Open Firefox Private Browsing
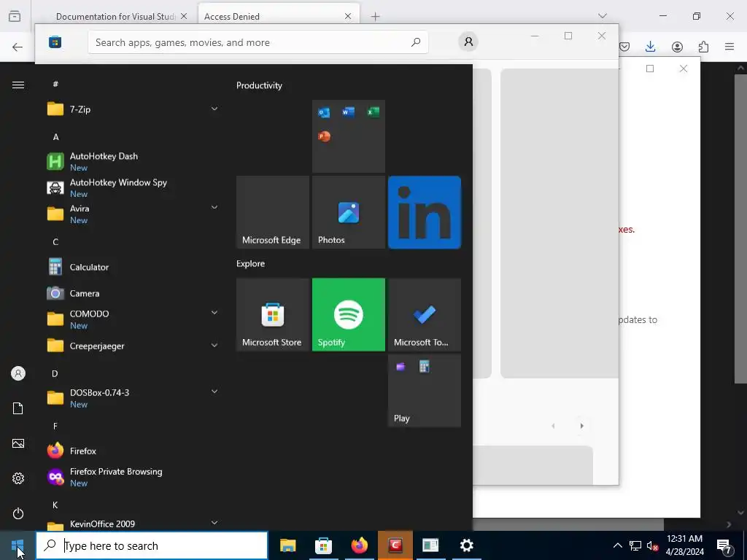The height and width of the screenshot is (560, 747). [x=131, y=477]
